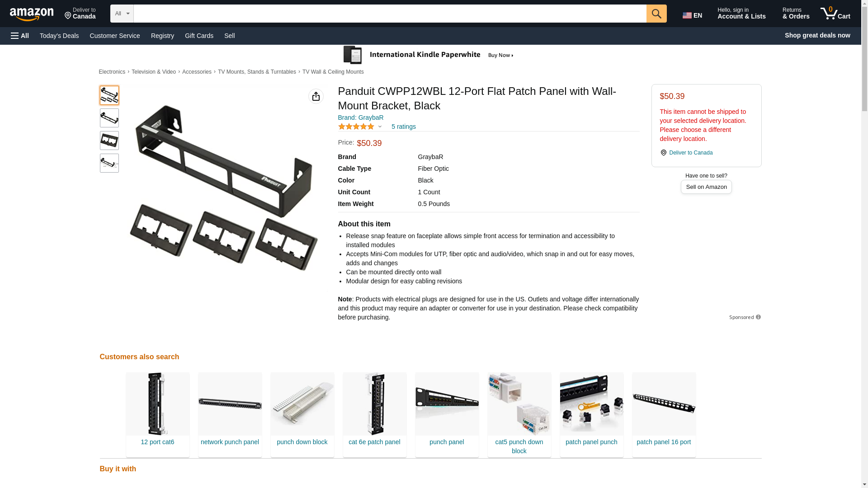The width and height of the screenshot is (868, 488).
Task: Click the EN language flag selector
Action: click(x=692, y=15)
